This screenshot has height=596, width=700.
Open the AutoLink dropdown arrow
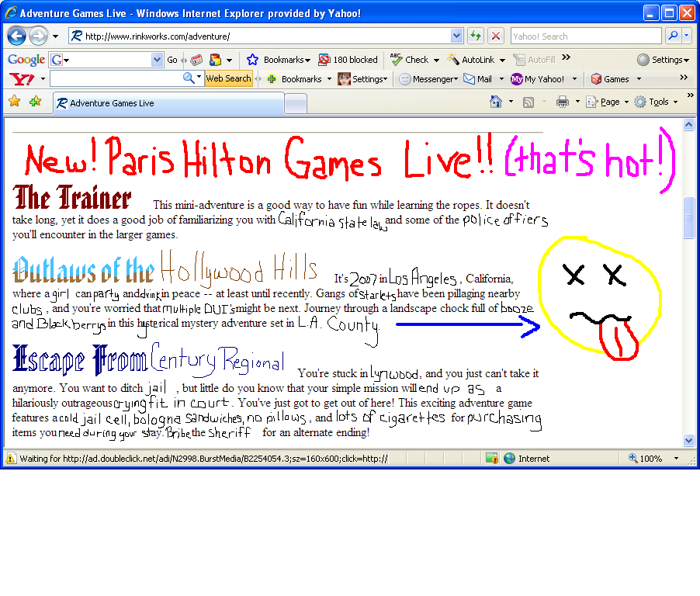point(502,60)
